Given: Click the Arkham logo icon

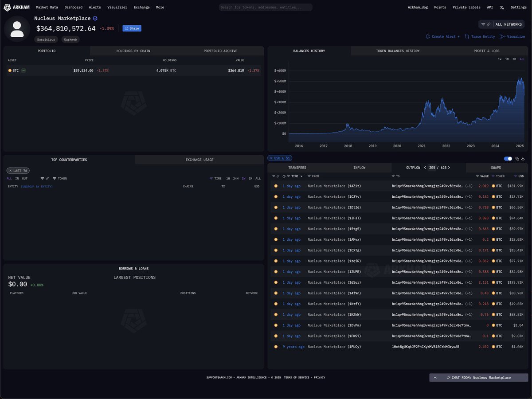Looking at the screenshot, I should coord(7,8).
